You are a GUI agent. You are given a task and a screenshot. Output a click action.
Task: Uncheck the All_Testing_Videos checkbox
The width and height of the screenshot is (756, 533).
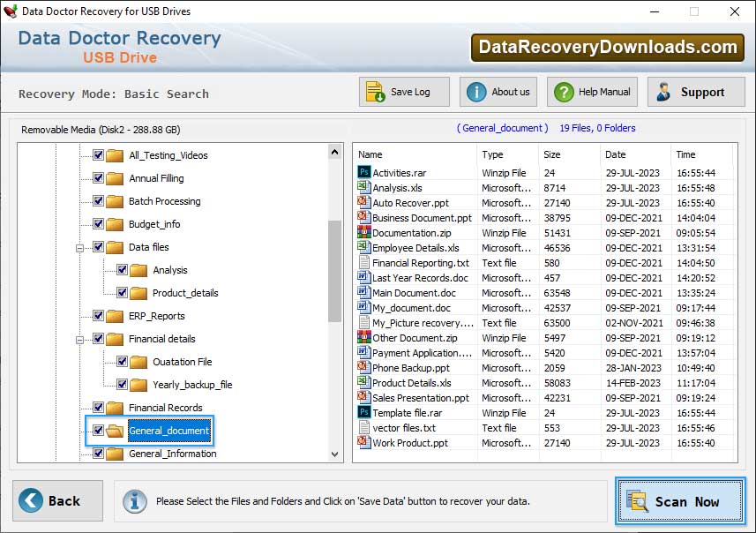98,154
